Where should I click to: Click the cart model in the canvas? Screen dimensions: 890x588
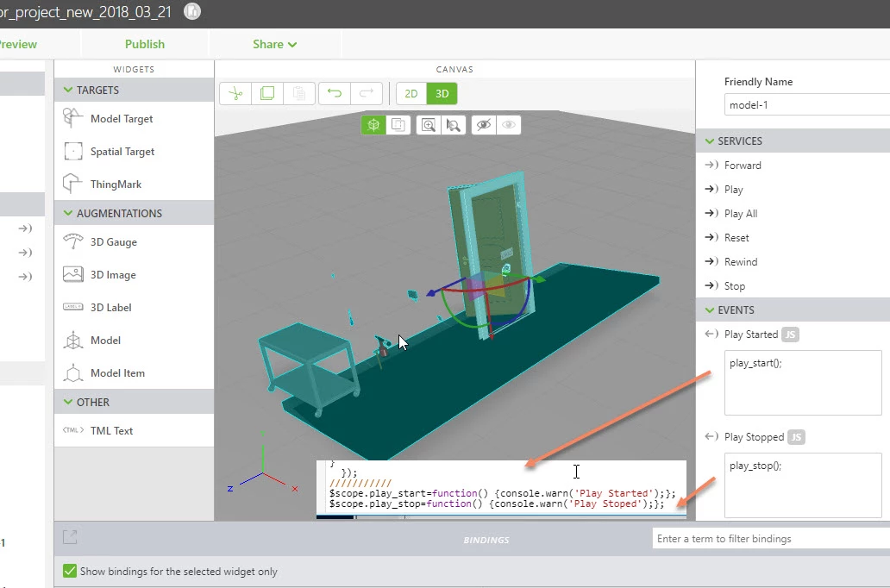click(310, 368)
